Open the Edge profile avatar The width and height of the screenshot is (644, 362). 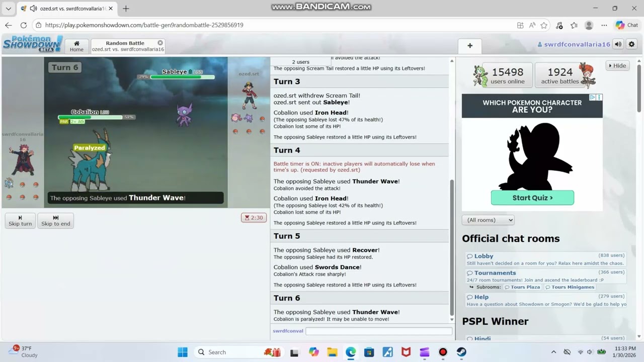coord(589,25)
